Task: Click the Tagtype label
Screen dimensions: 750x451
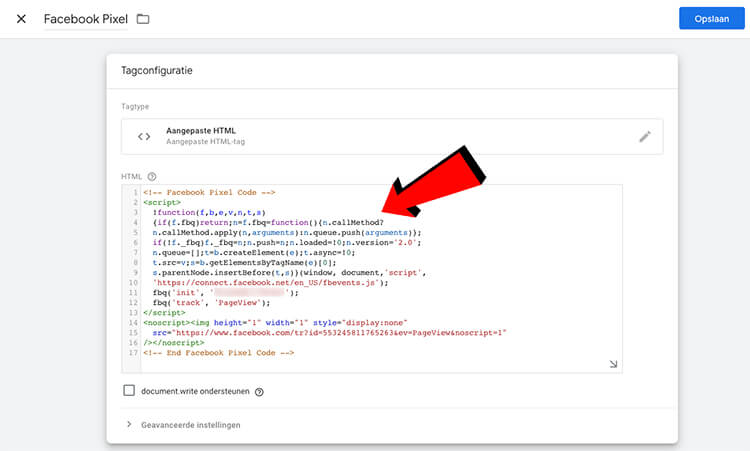Action: 135,106
